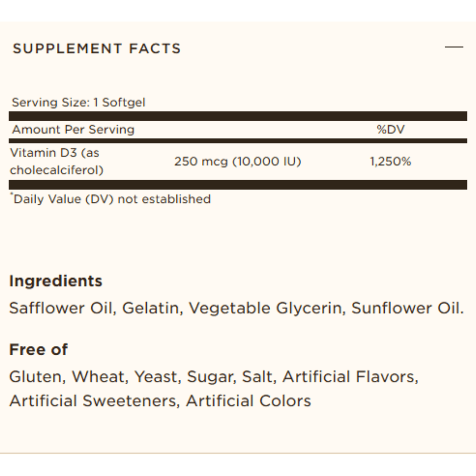Click the Daily Value not established footnote
476x476 pixels.
(111, 199)
